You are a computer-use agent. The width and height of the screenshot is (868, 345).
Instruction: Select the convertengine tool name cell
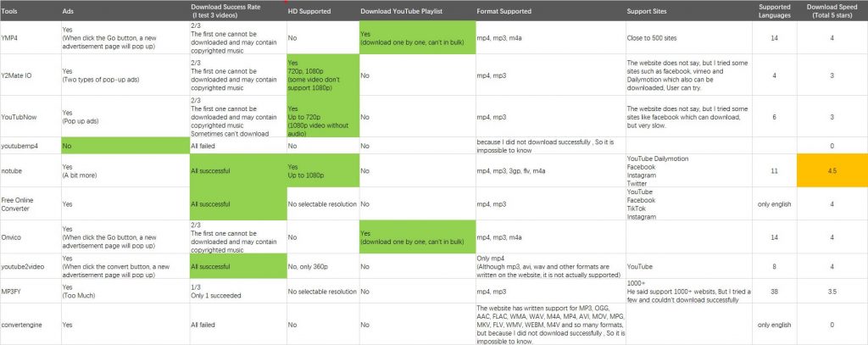(30, 324)
